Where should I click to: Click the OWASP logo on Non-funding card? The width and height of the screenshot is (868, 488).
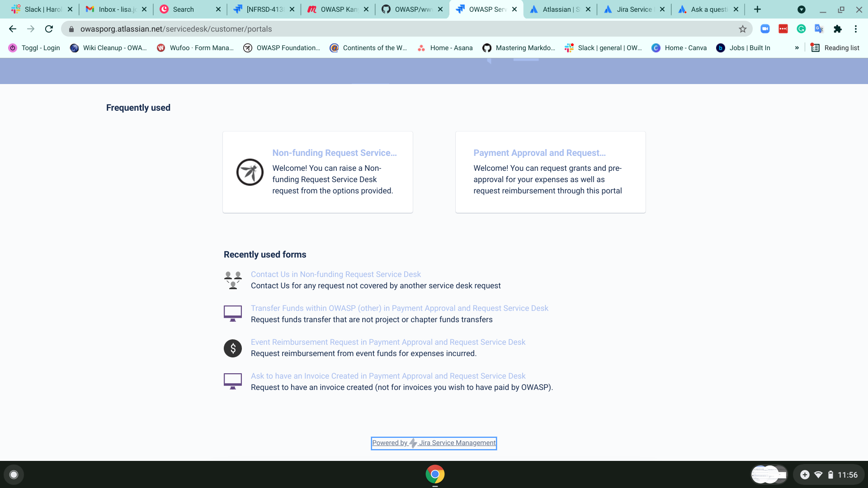click(x=250, y=172)
